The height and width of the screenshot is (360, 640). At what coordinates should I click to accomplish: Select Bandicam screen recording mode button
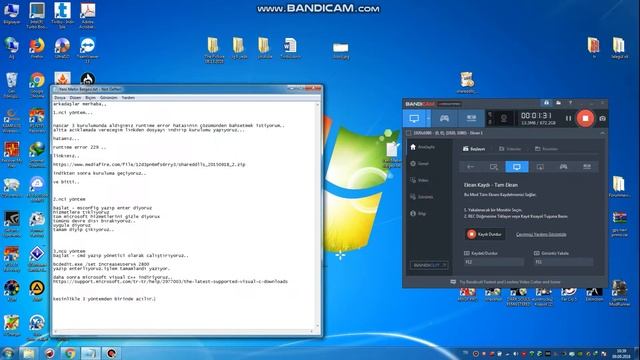(x=414, y=119)
